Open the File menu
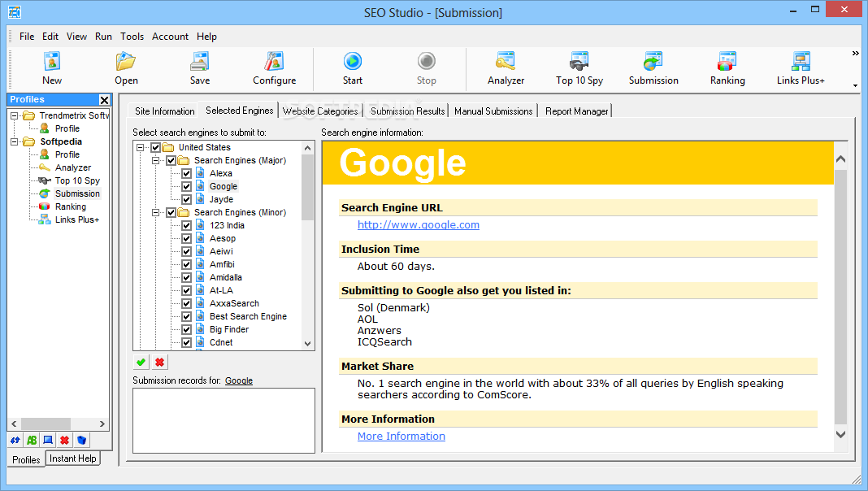 (x=27, y=37)
